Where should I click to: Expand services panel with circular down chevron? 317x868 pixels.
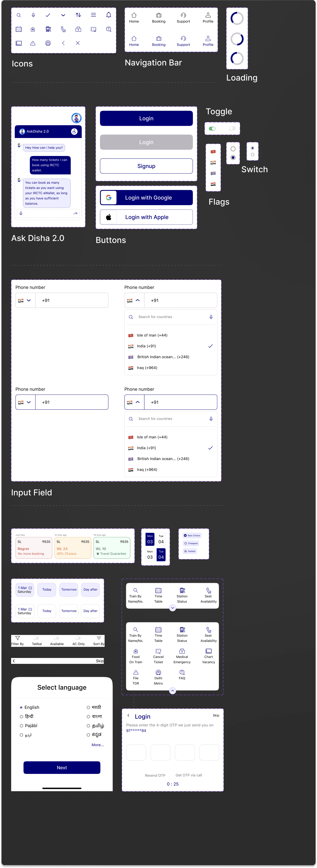pos(172,608)
